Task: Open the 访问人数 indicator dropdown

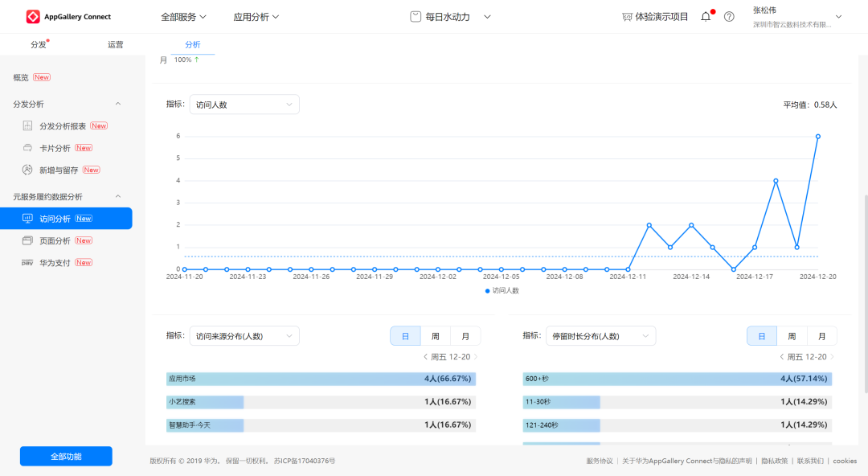Action: (244, 105)
